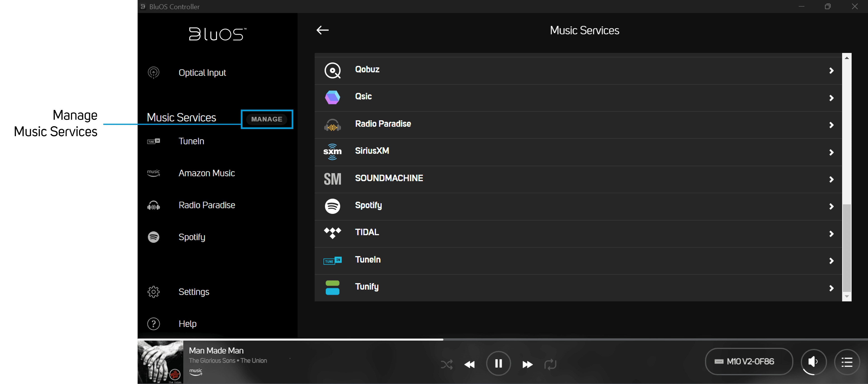The image size is (868, 384).
Task: Click the SOUNDMACHINE SM logo icon
Action: point(333,179)
